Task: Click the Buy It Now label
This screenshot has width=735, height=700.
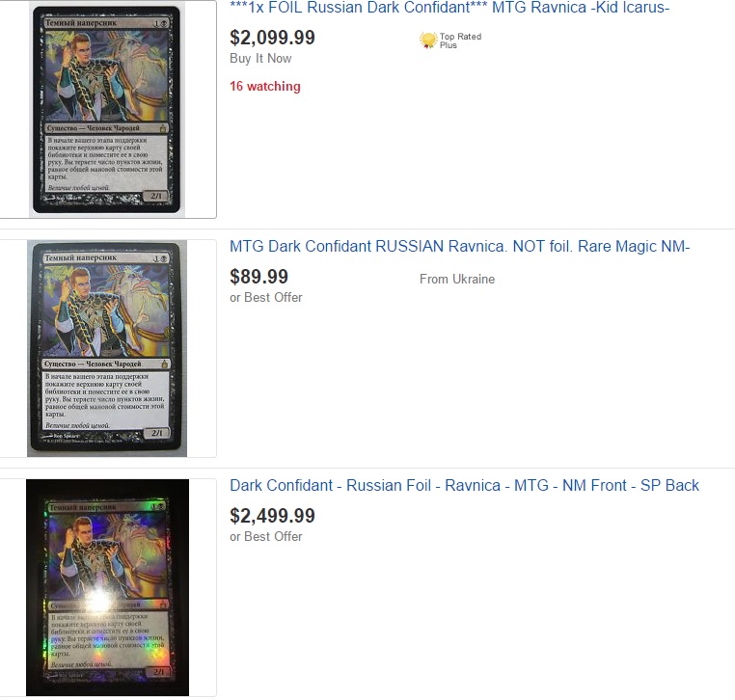Action: 260,59
